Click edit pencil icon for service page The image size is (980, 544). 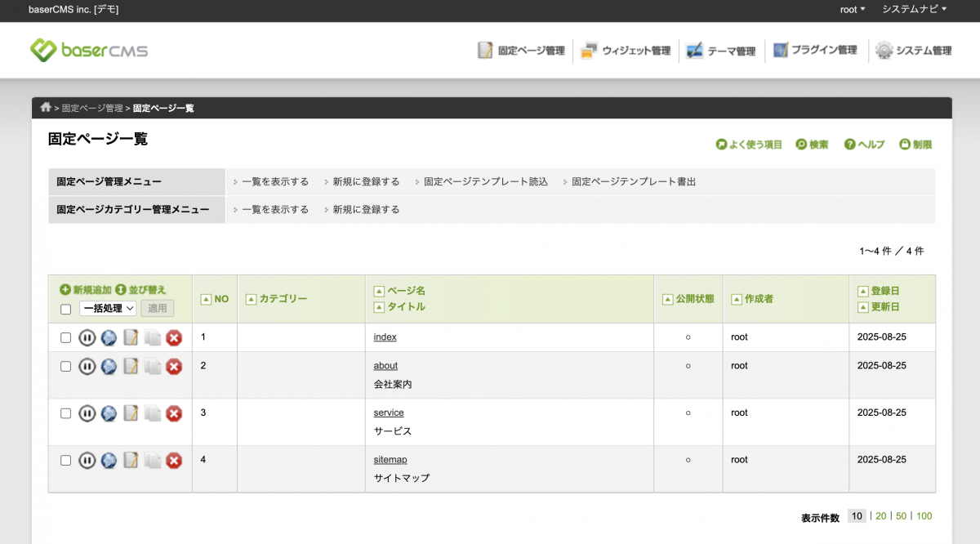pyautogui.click(x=131, y=414)
